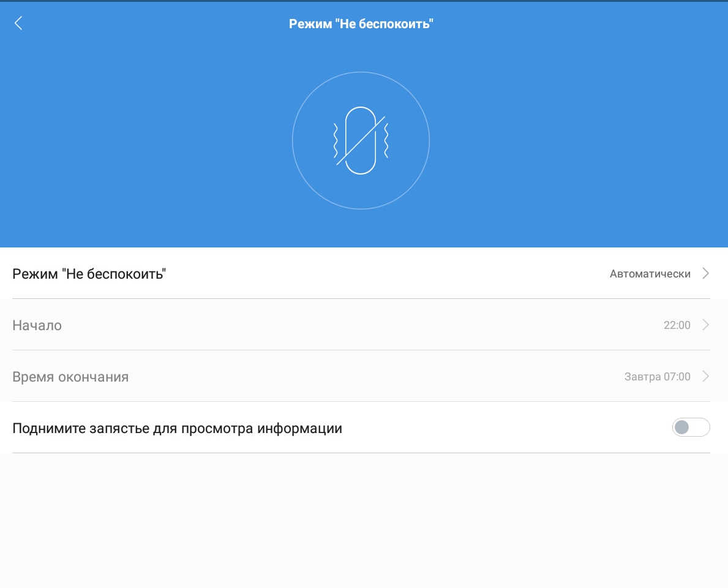728x588 pixels.
Task: Open the chevron next to Автоматически
Action: tap(705, 274)
